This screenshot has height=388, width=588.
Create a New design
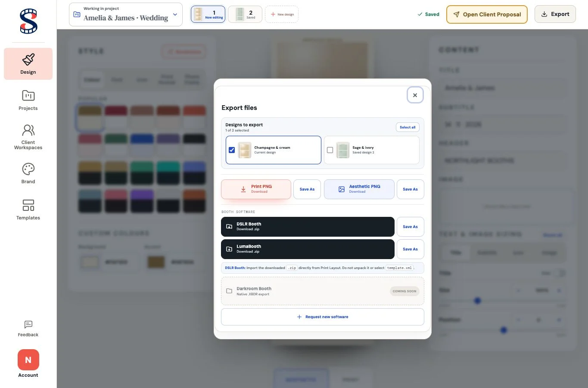(282, 14)
